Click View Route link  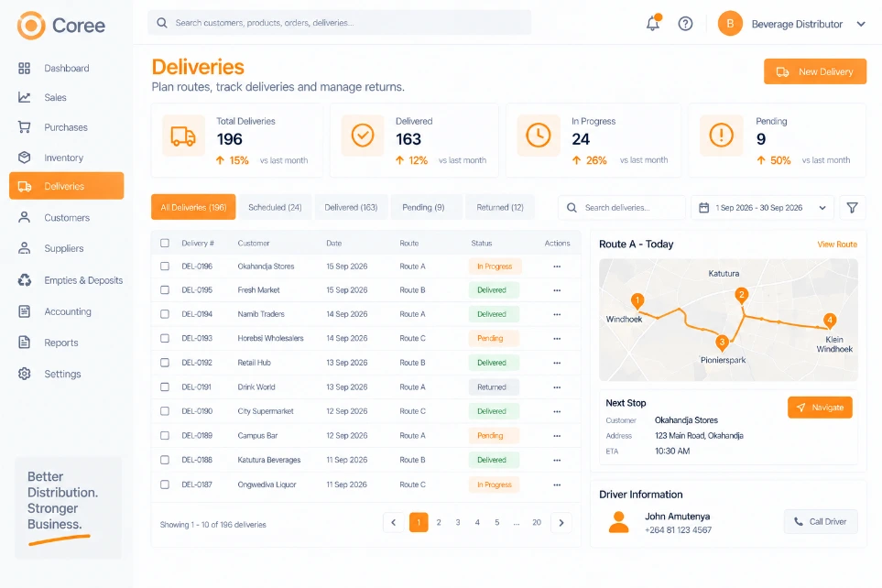[837, 245]
